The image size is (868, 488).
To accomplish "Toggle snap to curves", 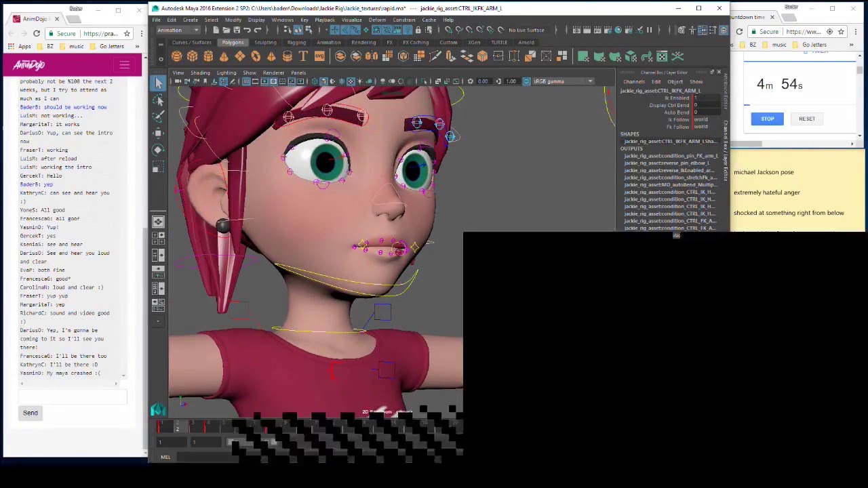I will 458,30.
